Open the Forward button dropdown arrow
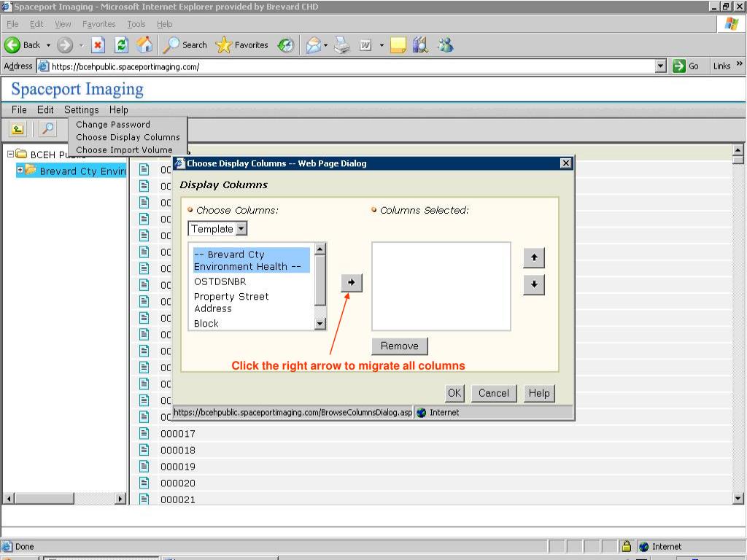The height and width of the screenshot is (560, 747). coord(81,45)
